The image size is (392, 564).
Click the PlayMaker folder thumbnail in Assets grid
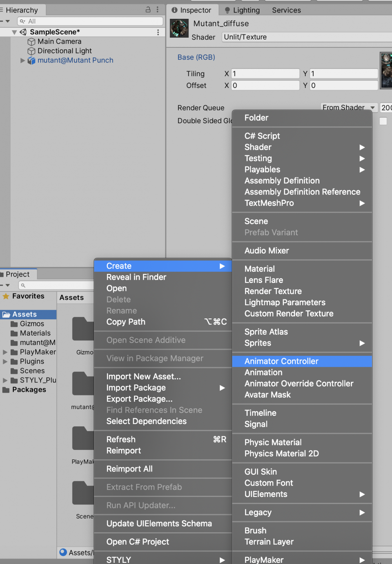coord(83,438)
